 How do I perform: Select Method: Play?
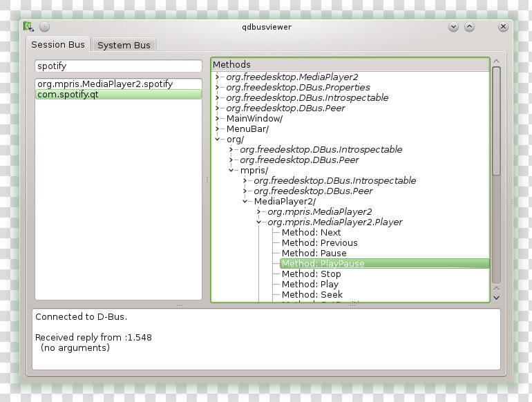pos(310,285)
